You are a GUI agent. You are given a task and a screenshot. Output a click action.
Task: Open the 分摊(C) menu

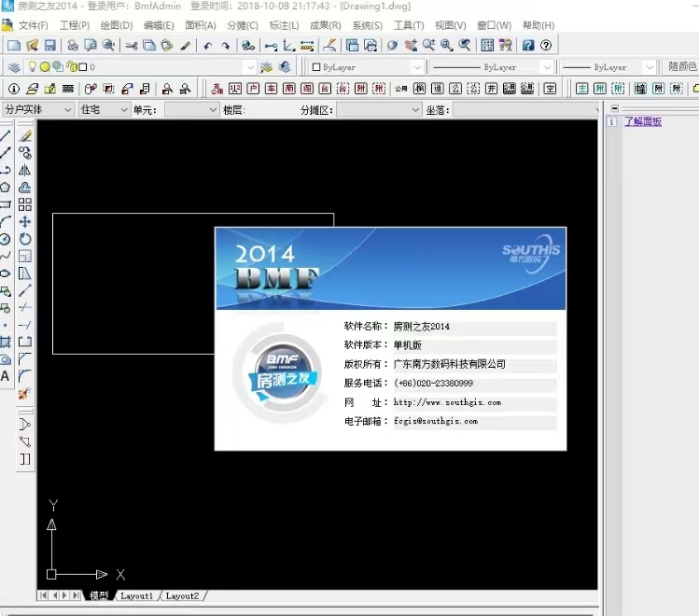click(243, 25)
